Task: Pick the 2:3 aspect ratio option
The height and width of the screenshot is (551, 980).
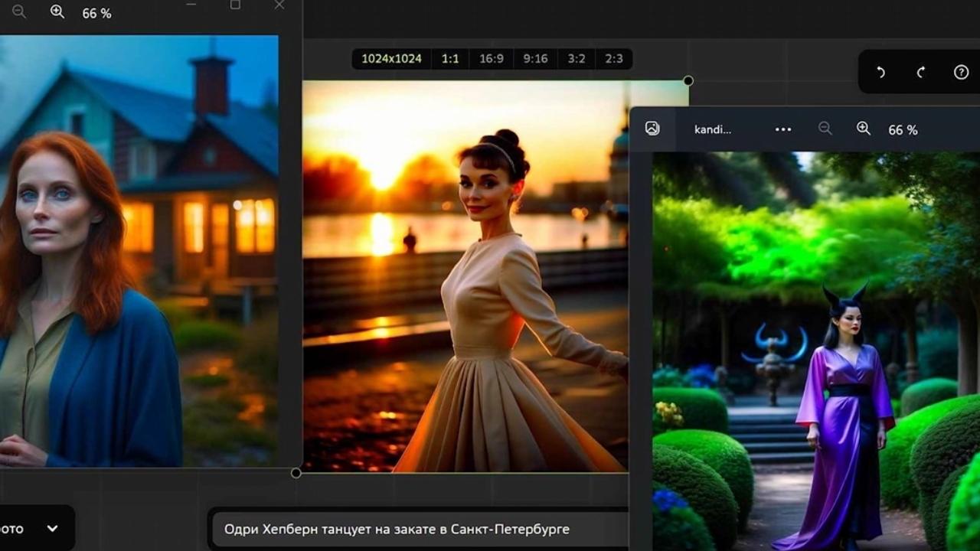Action: [x=614, y=59]
